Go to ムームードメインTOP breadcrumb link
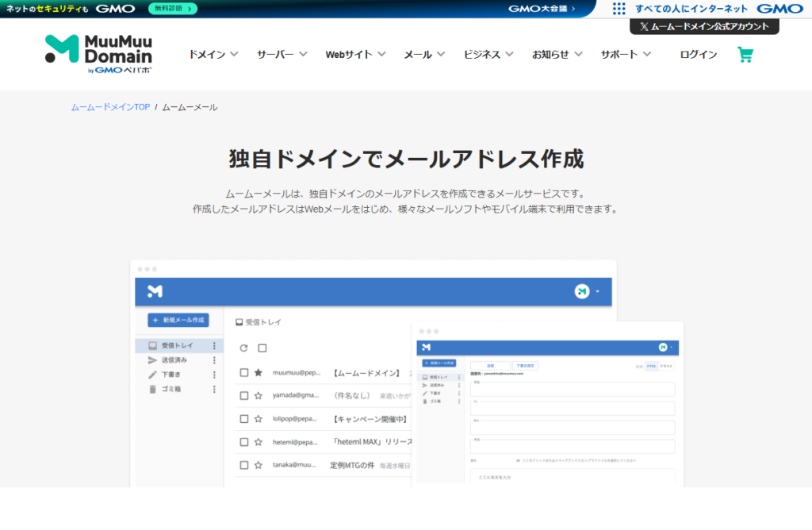This screenshot has height=530, width=812. (x=110, y=107)
